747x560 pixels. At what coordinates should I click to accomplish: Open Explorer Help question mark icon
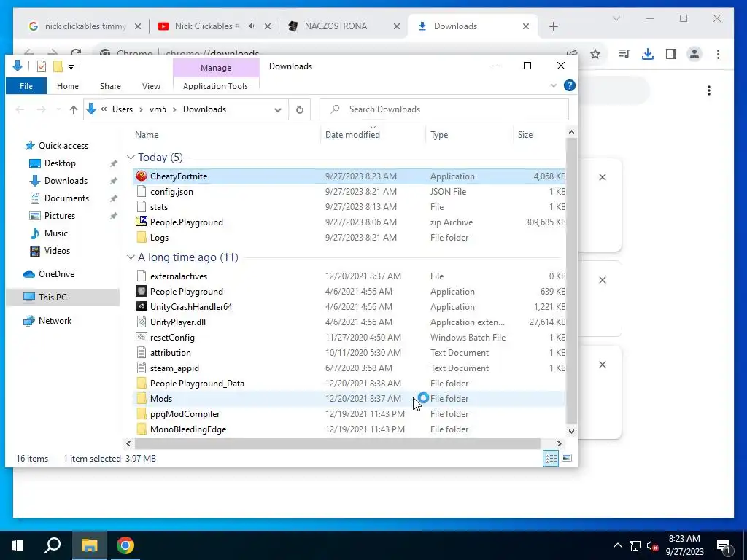[569, 86]
